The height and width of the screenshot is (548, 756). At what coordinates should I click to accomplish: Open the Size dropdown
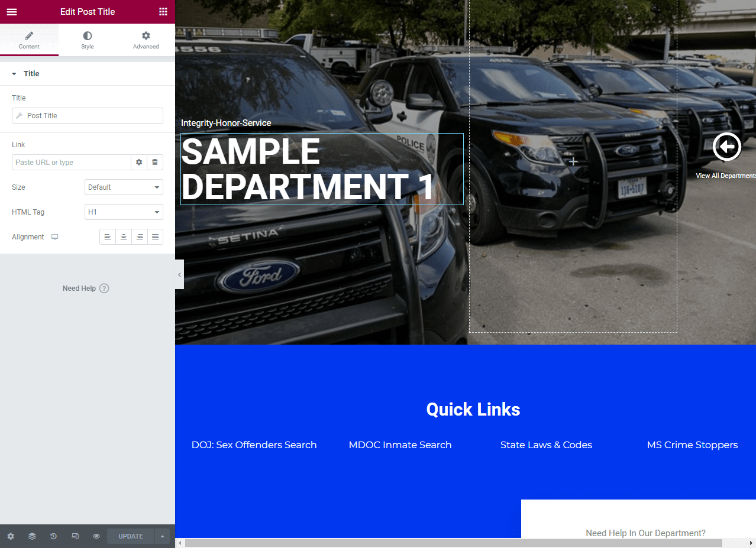124,187
